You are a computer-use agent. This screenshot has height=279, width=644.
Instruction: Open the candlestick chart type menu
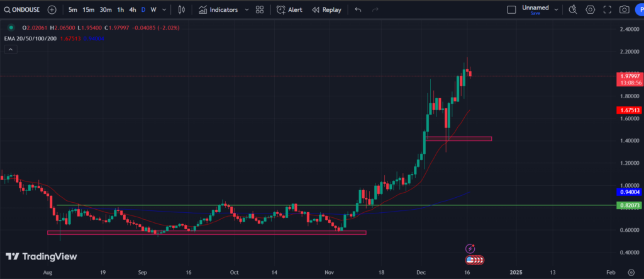point(182,10)
